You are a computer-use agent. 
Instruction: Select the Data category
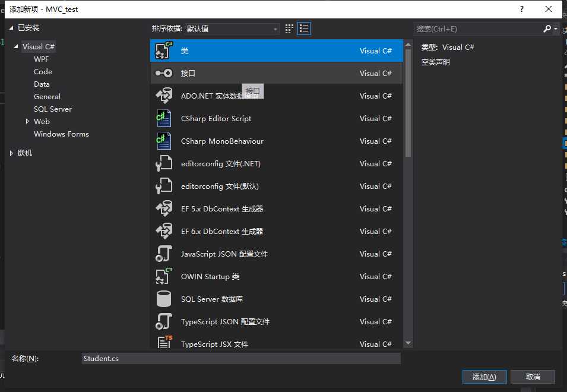(x=42, y=84)
